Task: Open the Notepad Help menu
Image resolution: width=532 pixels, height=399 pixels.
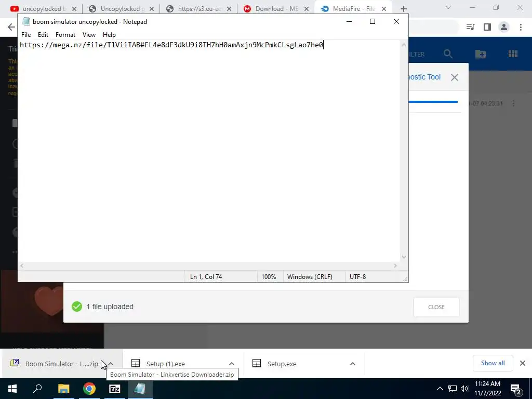Action: (x=109, y=35)
